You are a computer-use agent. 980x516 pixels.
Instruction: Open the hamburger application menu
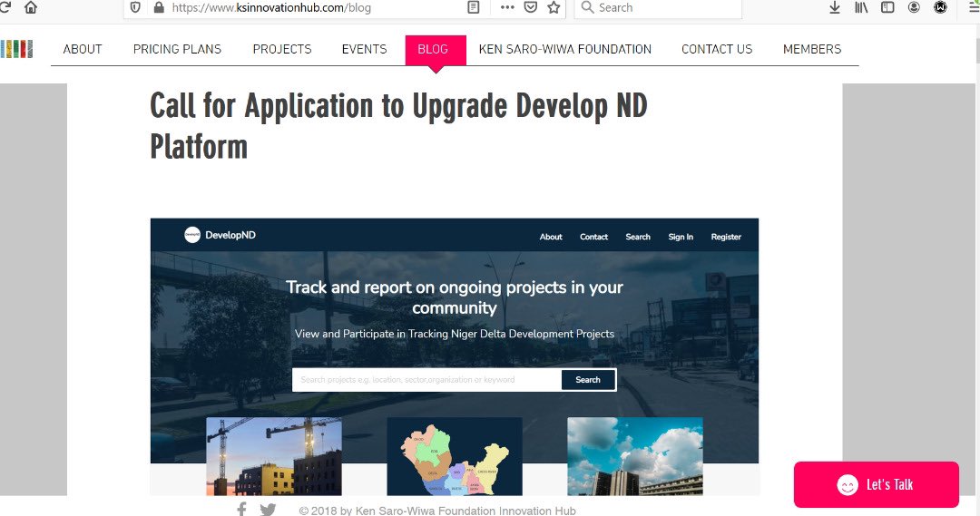[973, 7]
